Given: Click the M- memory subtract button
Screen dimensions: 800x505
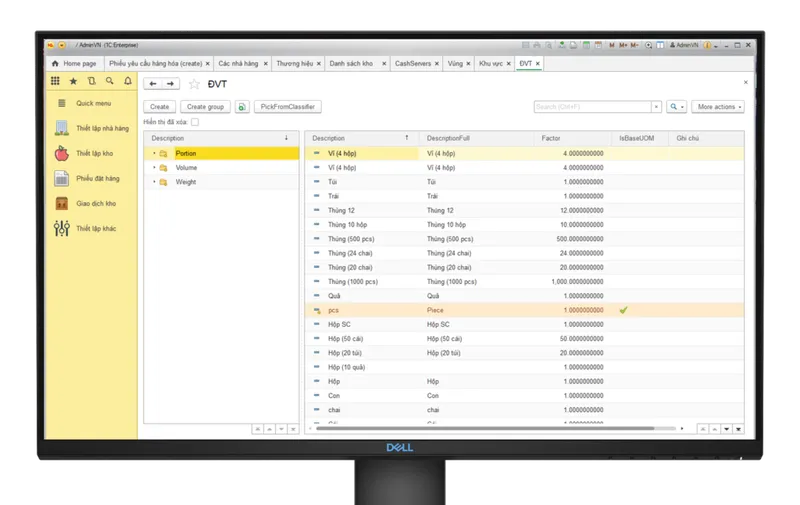Looking at the screenshot, I should 634,45.
